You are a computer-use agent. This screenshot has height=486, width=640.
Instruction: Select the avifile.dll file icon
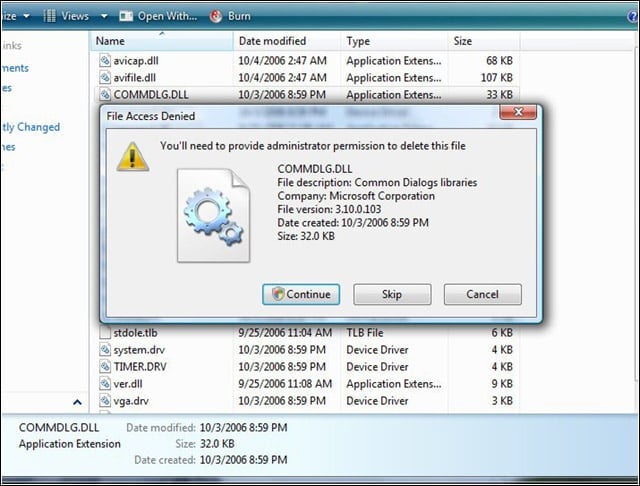(105, 78)
